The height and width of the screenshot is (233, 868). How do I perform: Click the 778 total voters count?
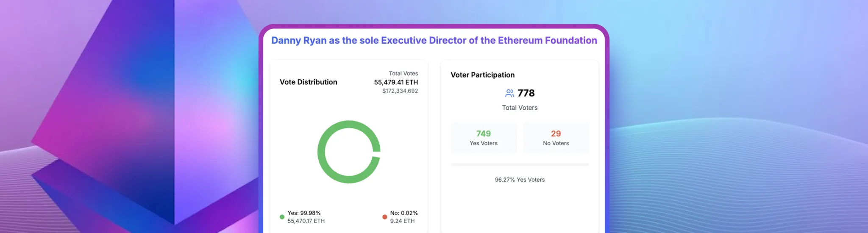pos(526,93)
